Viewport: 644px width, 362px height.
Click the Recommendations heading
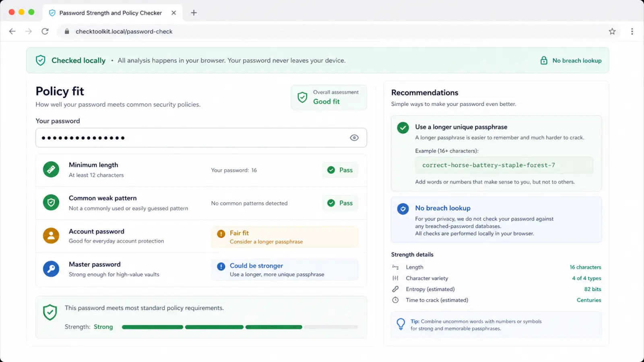[425, 93]
